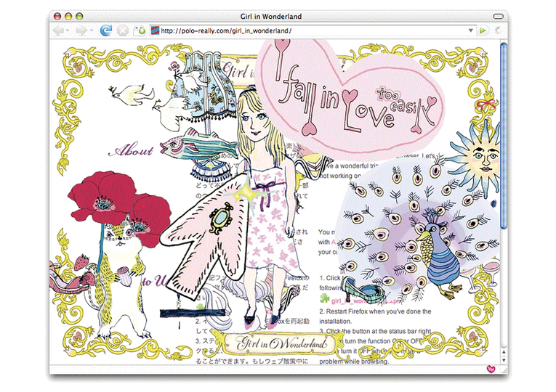Screen dimensions: 556x392
Task: Click the toolbar toggle pill in title bar
Action: click(498, 15)
